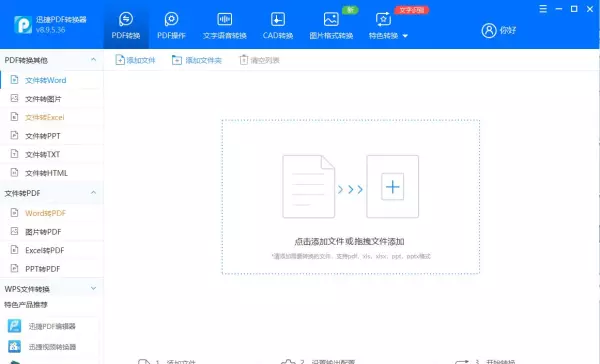This screenshot has width=600, height=364.
Task: Select 文件转TXT in sidebar
Action: pos(52,154)
